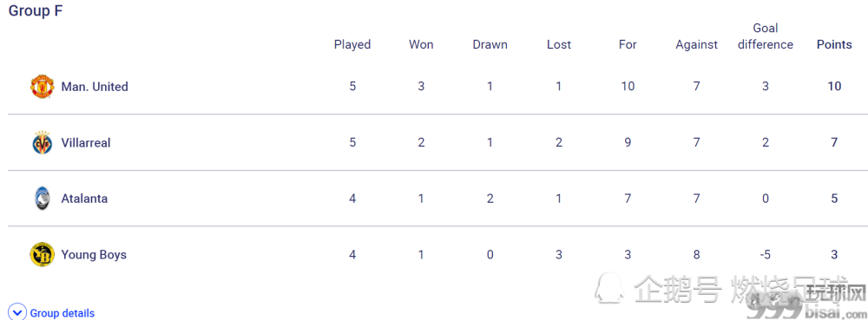The width and height of the screenshot is (868, 320).
Task: Click the Won column header
Action: coord(421,45)
